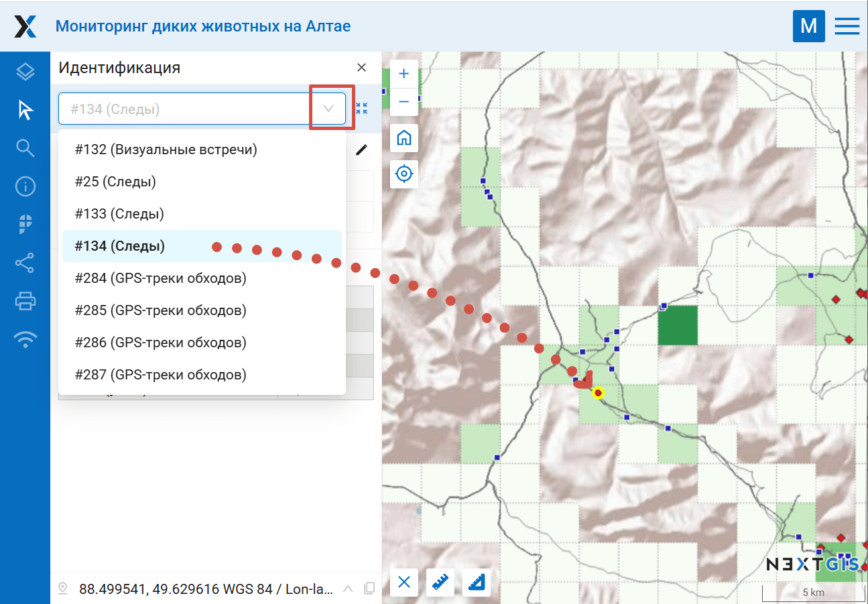Collapse the feature selection dropdown arrow
Viewport: 868px width, 604px height.
pyautogui.click(x=329, y=109)
